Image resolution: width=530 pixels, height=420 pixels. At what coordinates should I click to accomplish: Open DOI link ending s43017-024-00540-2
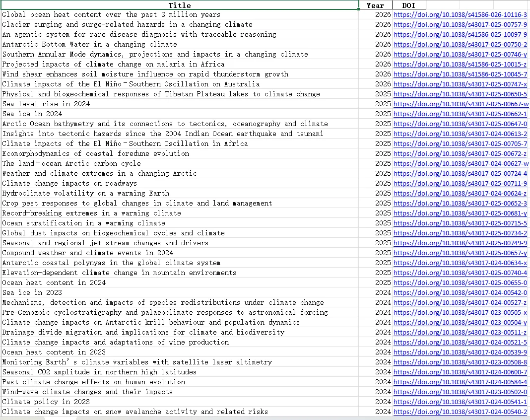tap(460, 412)
